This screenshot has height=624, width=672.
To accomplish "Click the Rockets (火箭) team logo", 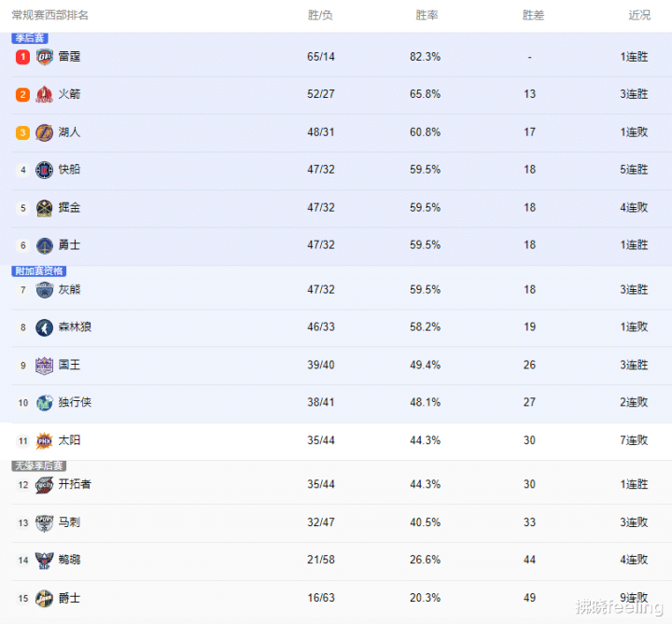I will (x=45, y=94).
